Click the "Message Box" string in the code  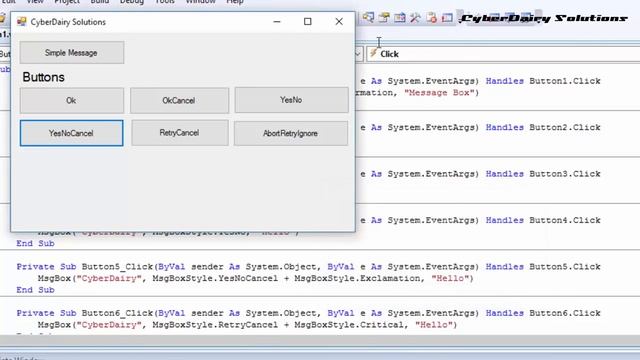(439, 93)
